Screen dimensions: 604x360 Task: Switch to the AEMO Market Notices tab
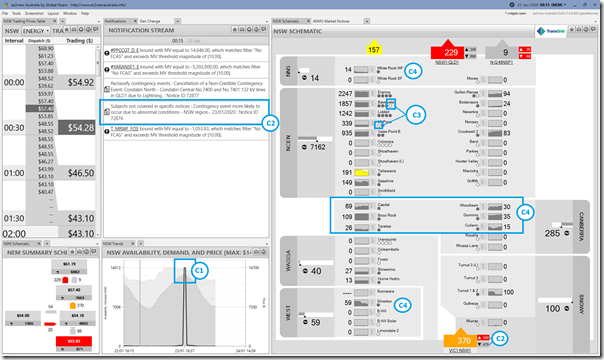point(331,21)
